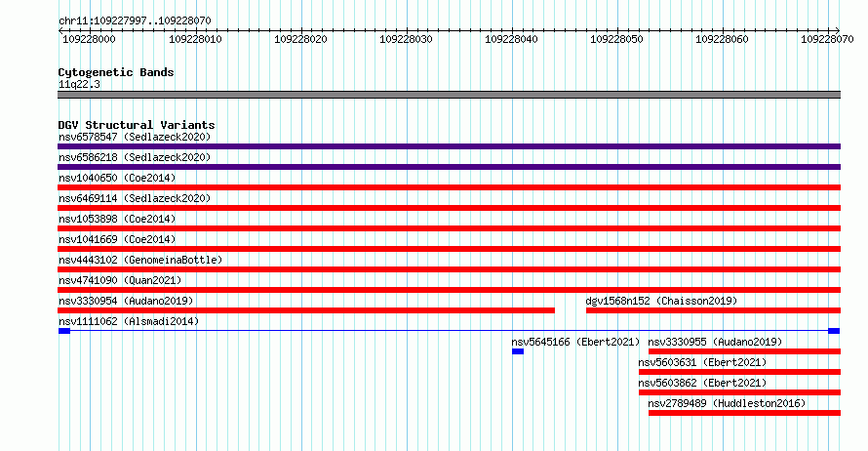Image resolution: width=868 pixels, height=451 pixels.
Task: Click the purple bar under nsv6586218
Action: (x=449, y=167)
